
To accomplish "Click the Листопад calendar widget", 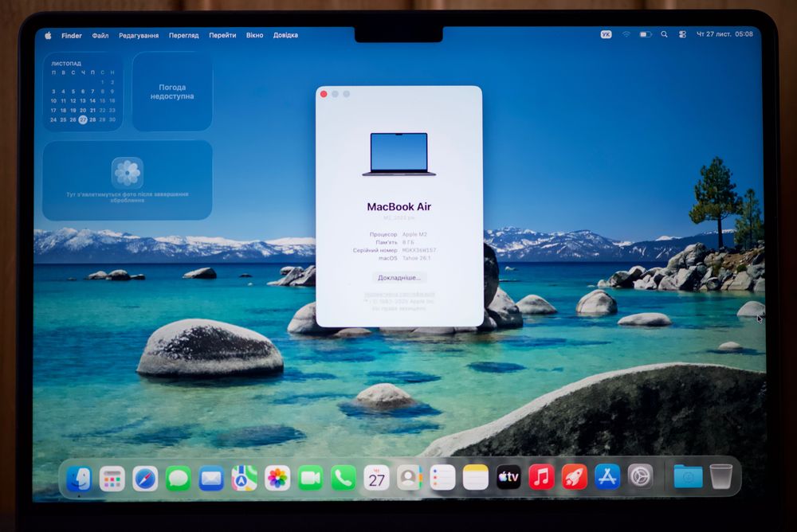I will [83, 92].
